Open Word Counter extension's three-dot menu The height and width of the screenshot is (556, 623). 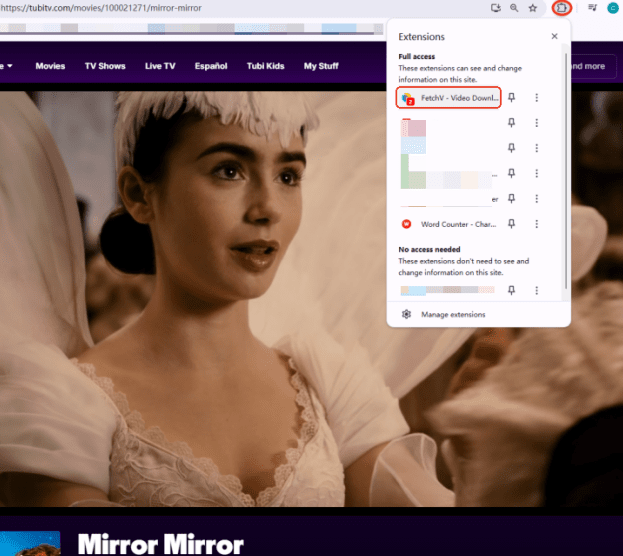click(x=537, y=224)
